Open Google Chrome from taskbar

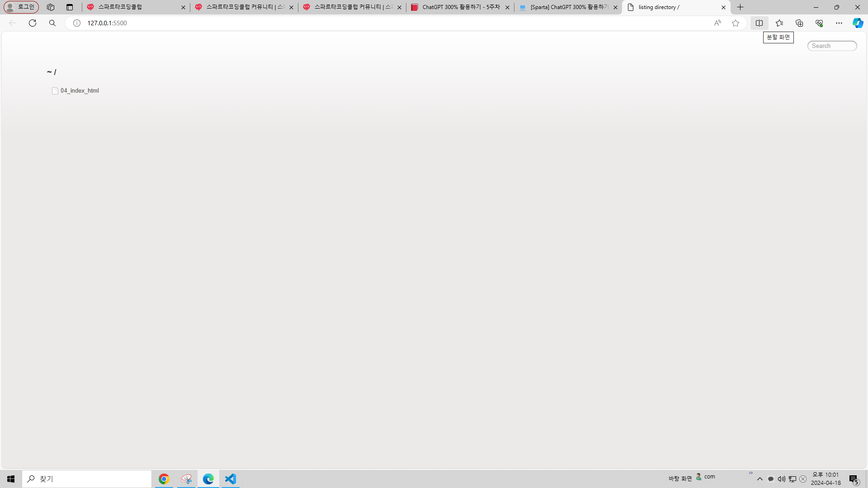(x=164, y=479)
